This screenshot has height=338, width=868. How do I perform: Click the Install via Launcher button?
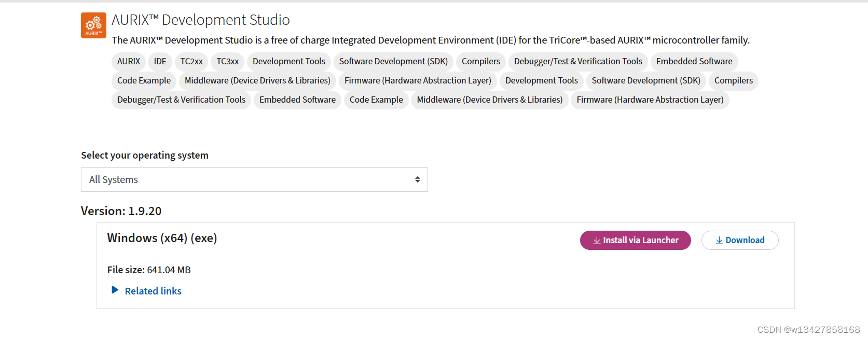pos(636,240)
